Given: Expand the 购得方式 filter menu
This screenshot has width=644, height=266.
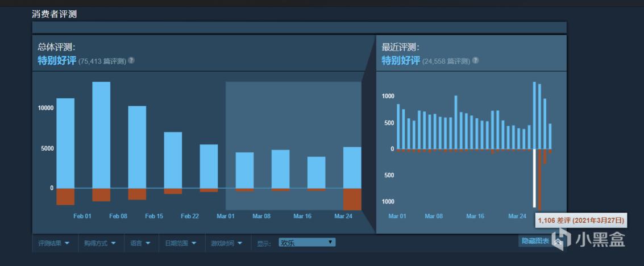Looking at the screenshot, I should coord(99,243).
